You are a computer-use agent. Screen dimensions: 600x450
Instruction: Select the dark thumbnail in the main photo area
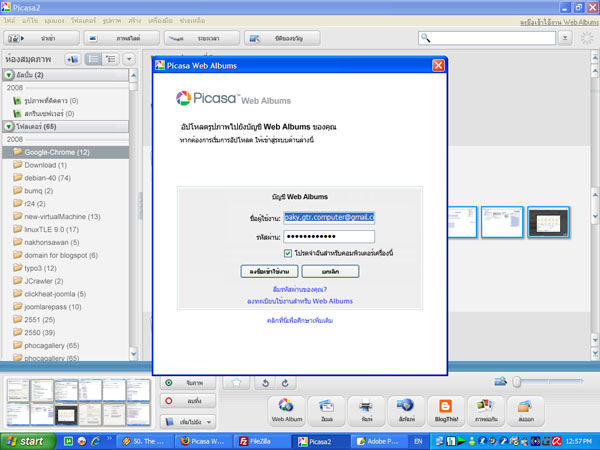click(548, 222)
